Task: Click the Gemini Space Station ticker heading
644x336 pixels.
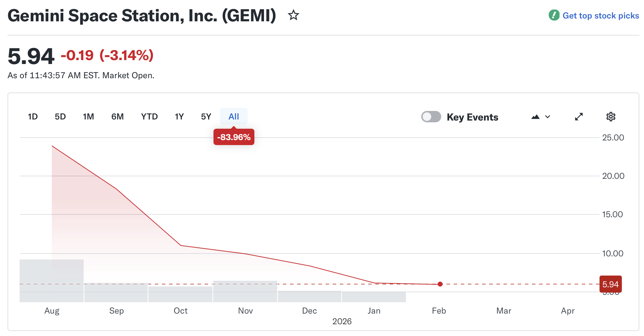Action: [x=142, y=15]
